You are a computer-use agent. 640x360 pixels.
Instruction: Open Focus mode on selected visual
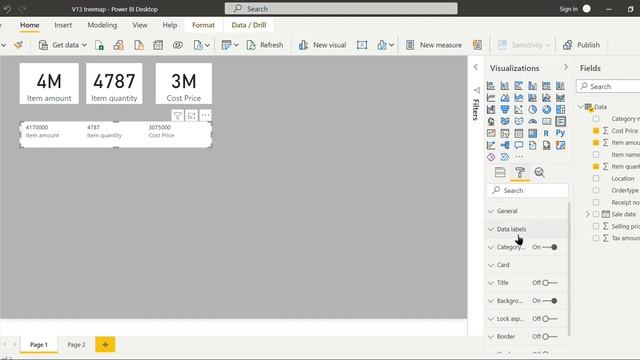click(x=191, y=116)
